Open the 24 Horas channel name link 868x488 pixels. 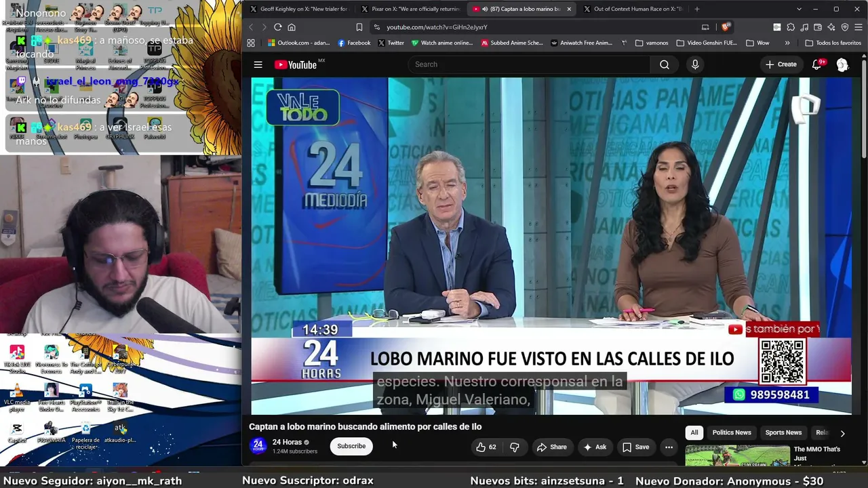[287, 442]
